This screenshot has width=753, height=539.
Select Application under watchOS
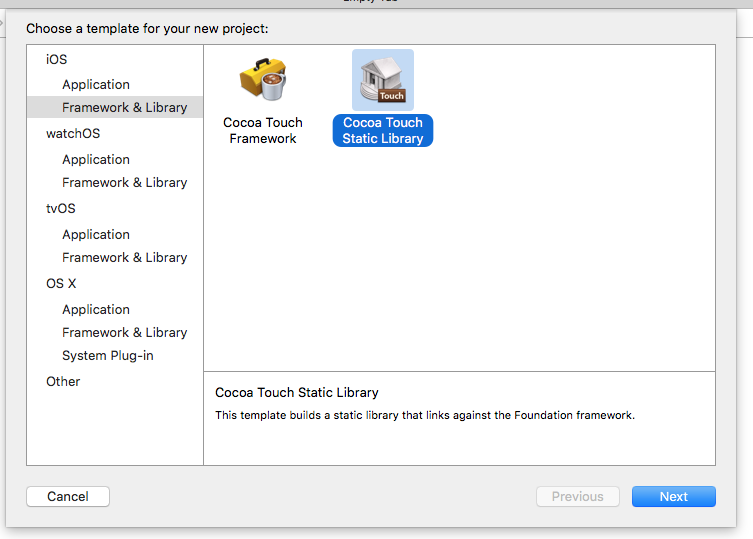96,159
